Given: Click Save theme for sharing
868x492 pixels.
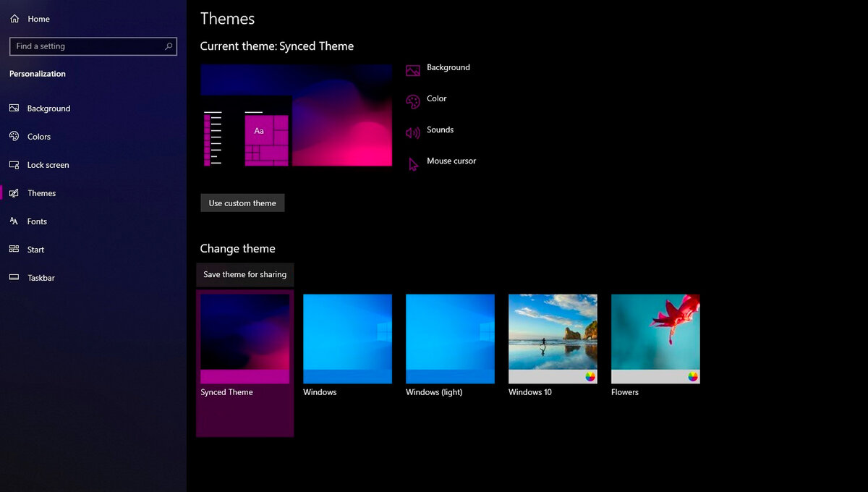Looking at the screenshot, I should (244, 275).
